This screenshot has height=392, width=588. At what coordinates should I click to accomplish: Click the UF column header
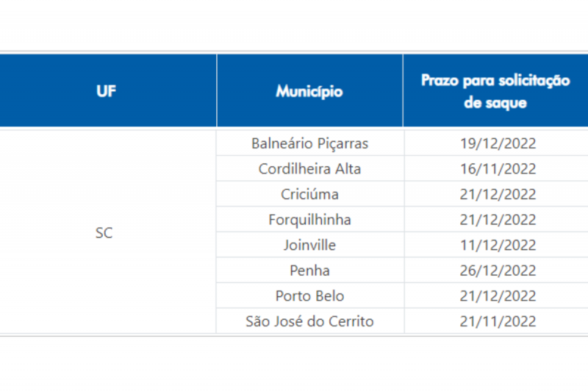coord(107,92)
